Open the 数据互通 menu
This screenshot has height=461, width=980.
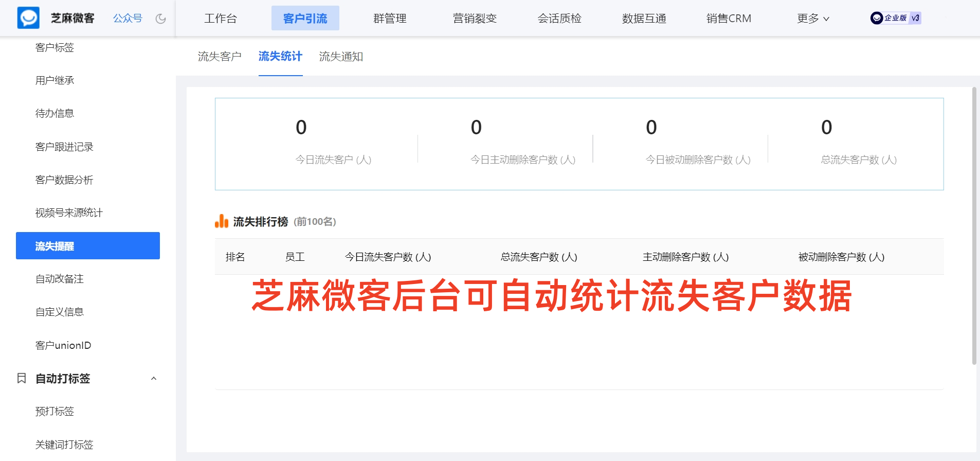(x=644, y=19)
